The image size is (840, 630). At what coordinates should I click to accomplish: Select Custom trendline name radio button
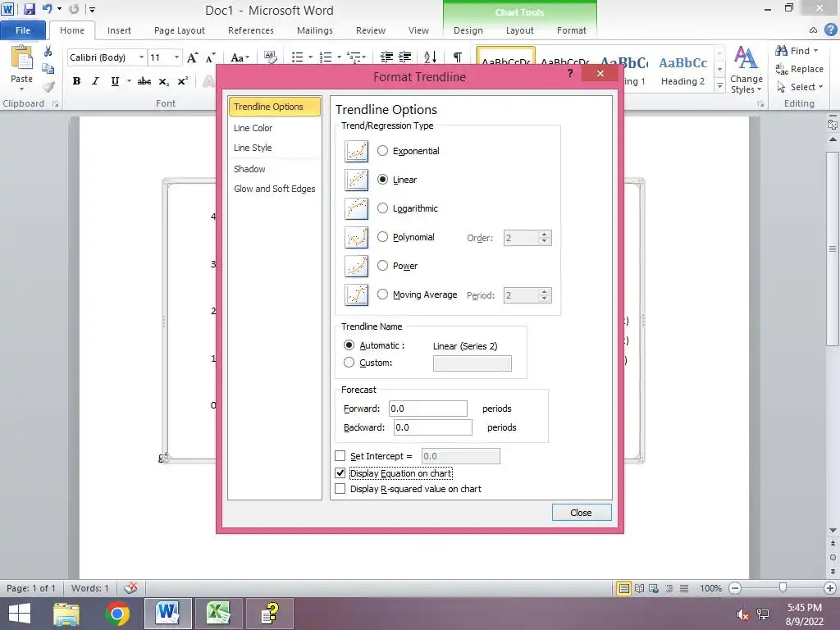tap(349, 363)
